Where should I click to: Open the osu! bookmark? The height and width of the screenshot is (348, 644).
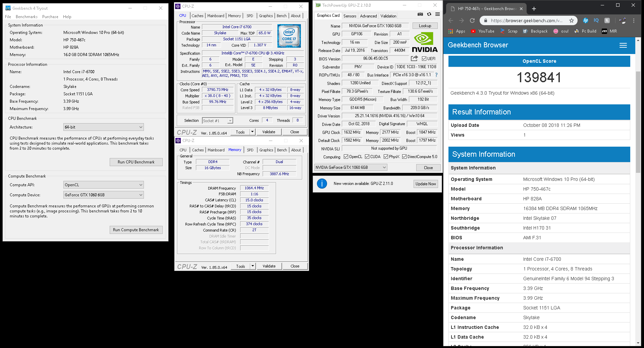[x=561, y=31]
